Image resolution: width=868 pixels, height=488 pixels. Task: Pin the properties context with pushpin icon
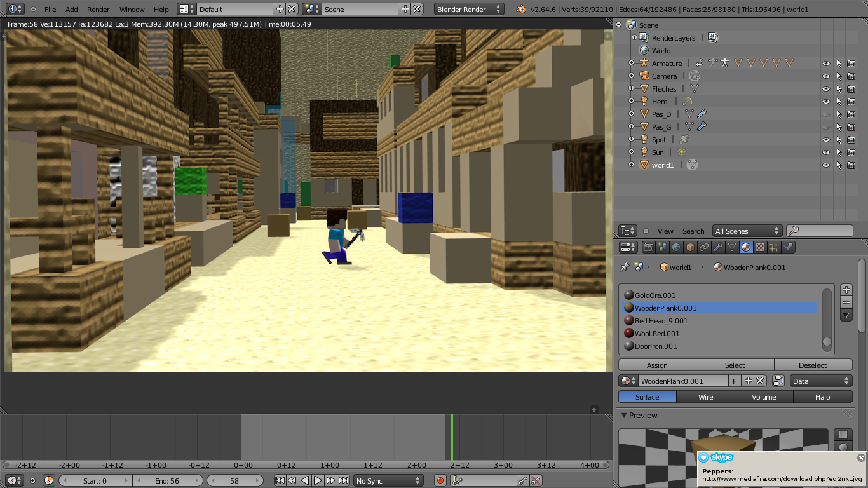[625, 268]
